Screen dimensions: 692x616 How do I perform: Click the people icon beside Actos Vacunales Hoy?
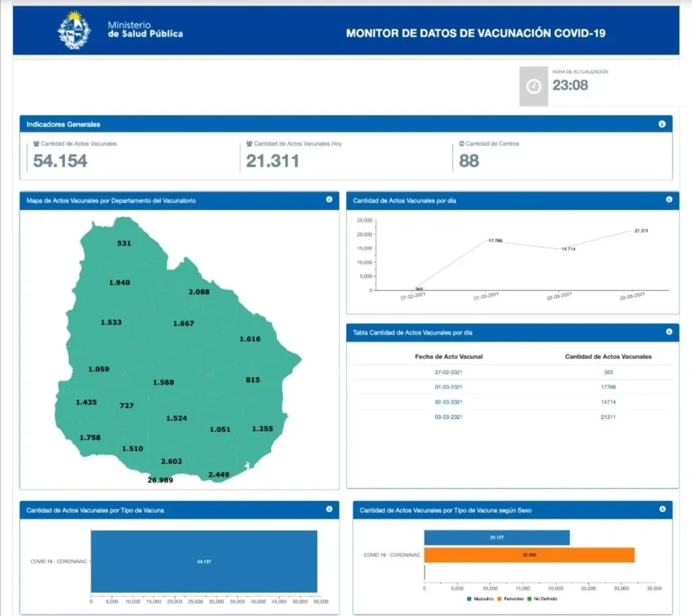pos(249,144)
